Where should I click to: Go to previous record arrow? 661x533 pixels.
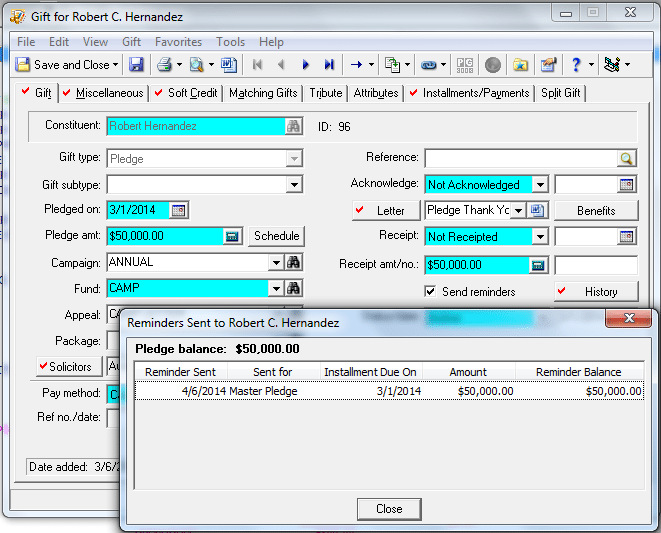click(x=281, y=65)
